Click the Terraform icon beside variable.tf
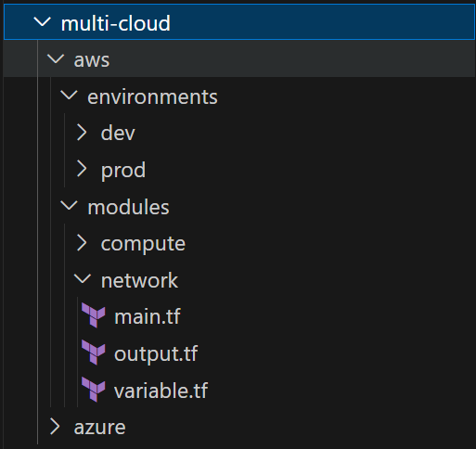Viewport: 476px width, 449px height. 94,389
